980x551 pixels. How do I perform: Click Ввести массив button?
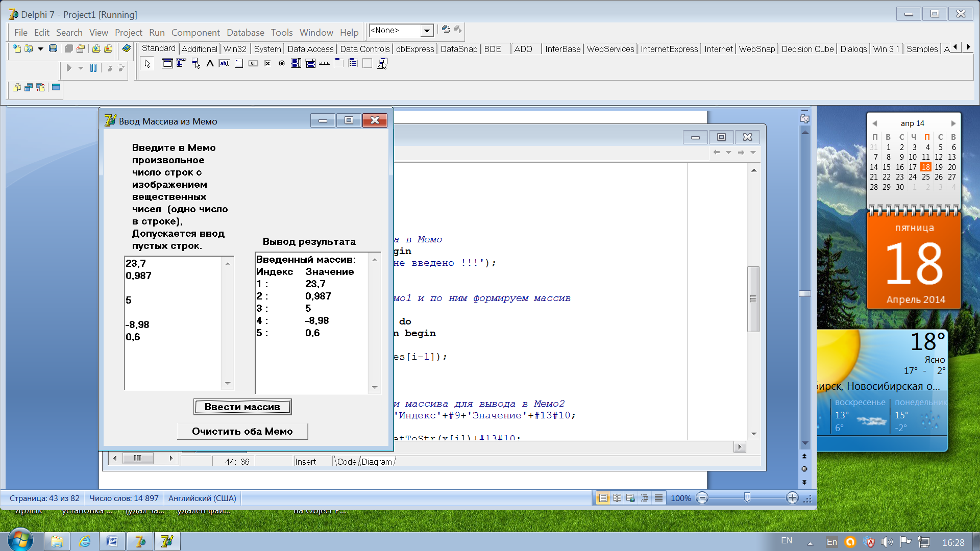pos(241,406)
